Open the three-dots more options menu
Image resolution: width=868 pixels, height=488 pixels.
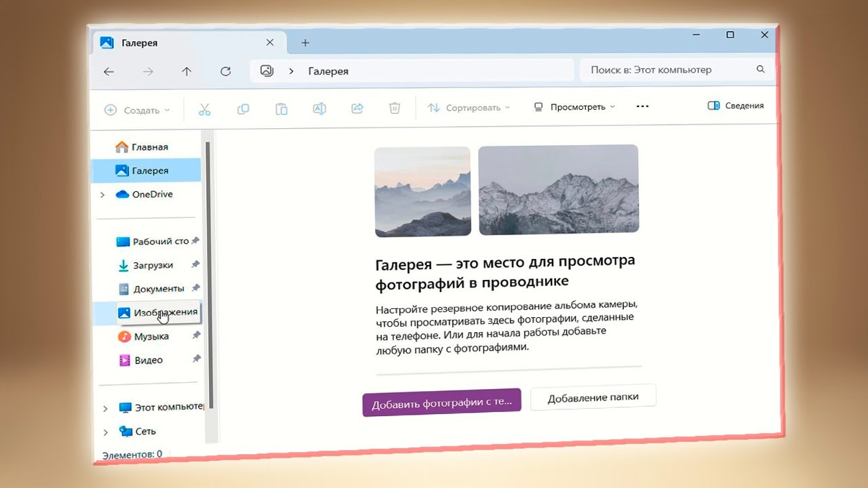[x=642, y=106]
